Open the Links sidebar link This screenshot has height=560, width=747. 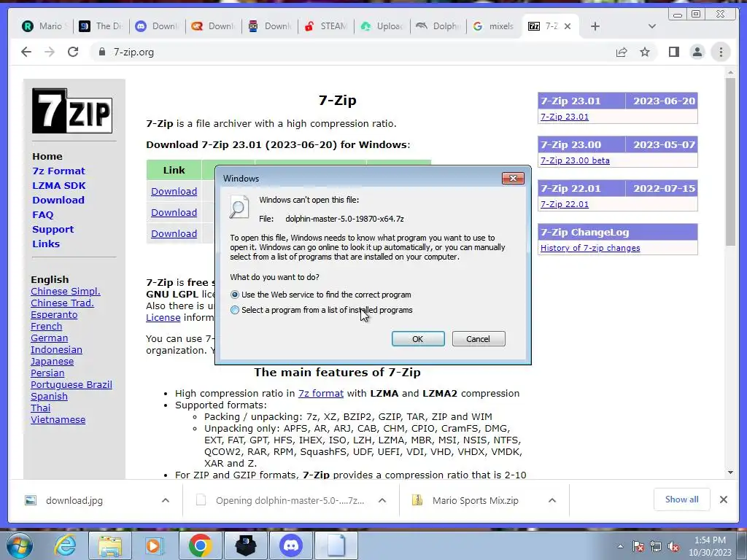[x=46, y=244]
